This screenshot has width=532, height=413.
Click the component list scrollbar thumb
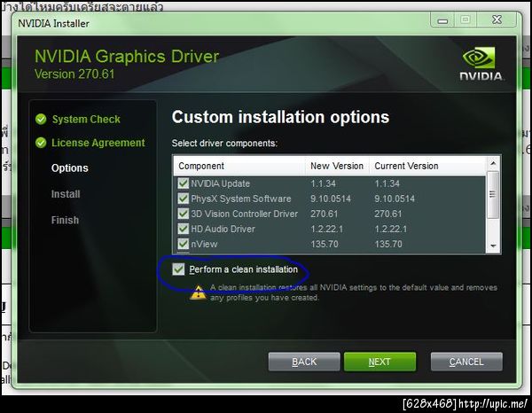tap(493, 195)
